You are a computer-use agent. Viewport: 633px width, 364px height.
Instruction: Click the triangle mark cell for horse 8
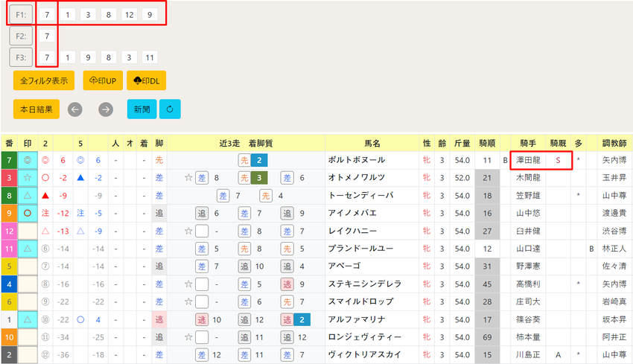click(28, 195)
